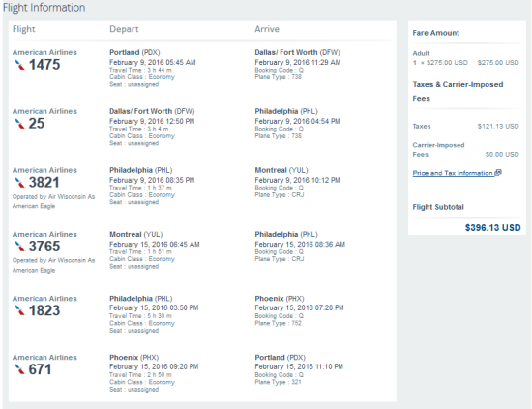Viewport: 532px width, 409px height.
Task: Click the airline logo next to flight 3821
Action: [19, 183]
